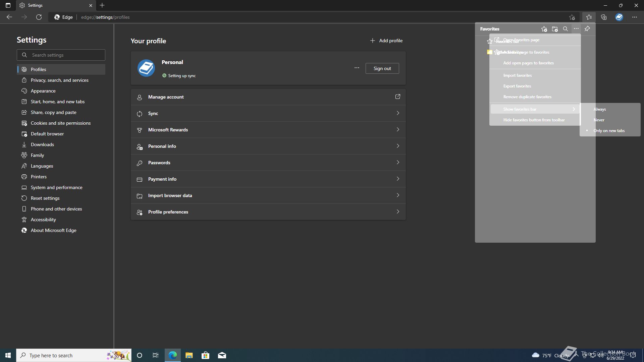Screen dimensions: 644x362
Task: Choose Import favorites
Action: tap(535, 75)
